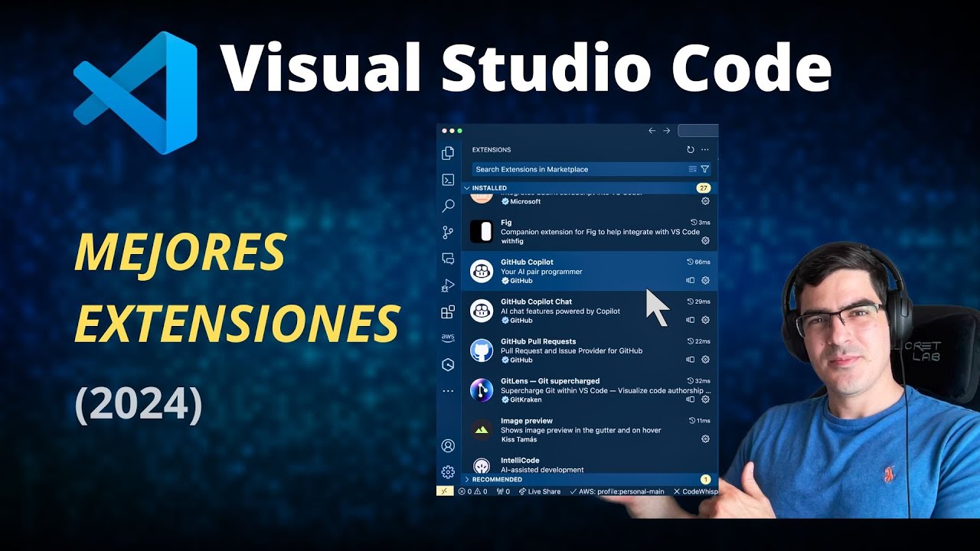
Task: Open the AWS toolkit view
Action: 448,337
